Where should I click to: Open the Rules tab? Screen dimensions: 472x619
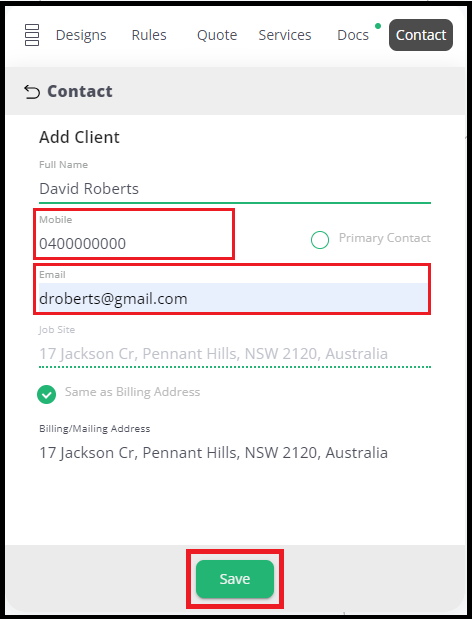(149, 35)
